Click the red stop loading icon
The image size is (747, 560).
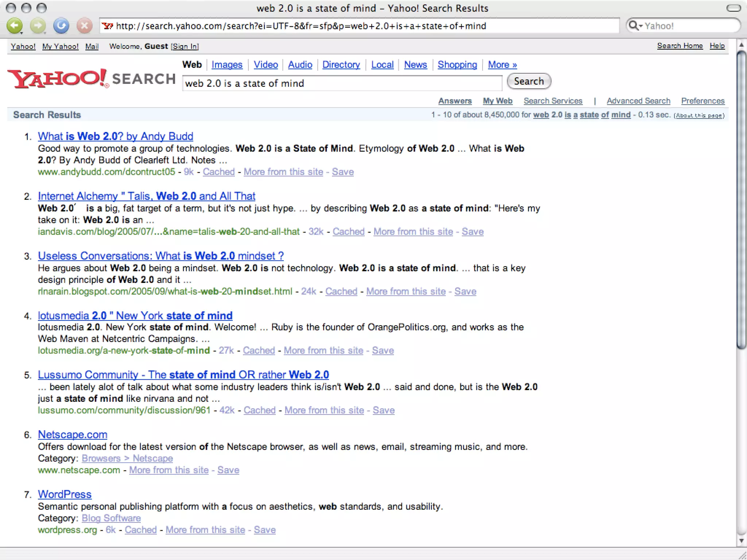(x=84, y=26)
